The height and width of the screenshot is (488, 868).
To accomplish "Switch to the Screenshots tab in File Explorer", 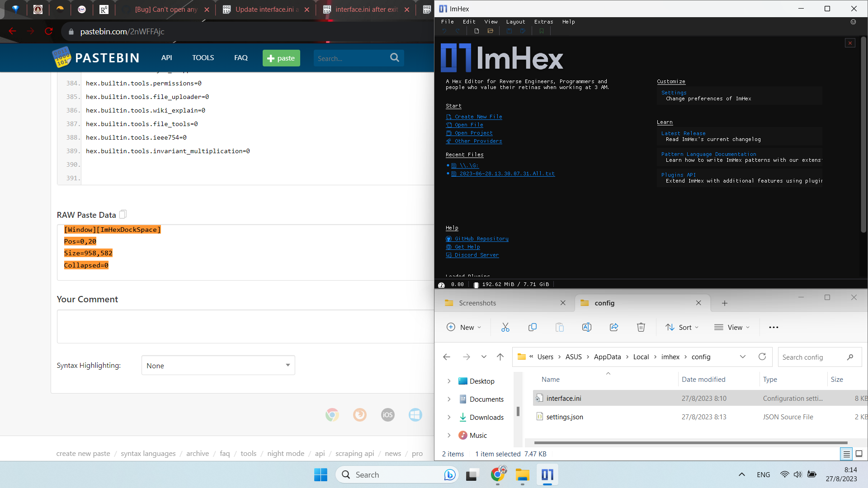I will [x=477, y=303].
